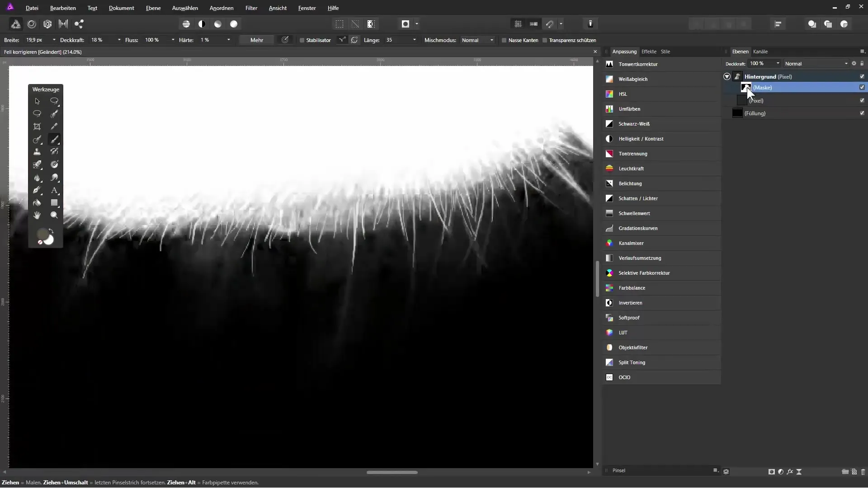This screenshot has height=488, width=868.
Task: Open the Breite width dropdown
Action: point(54,40)
